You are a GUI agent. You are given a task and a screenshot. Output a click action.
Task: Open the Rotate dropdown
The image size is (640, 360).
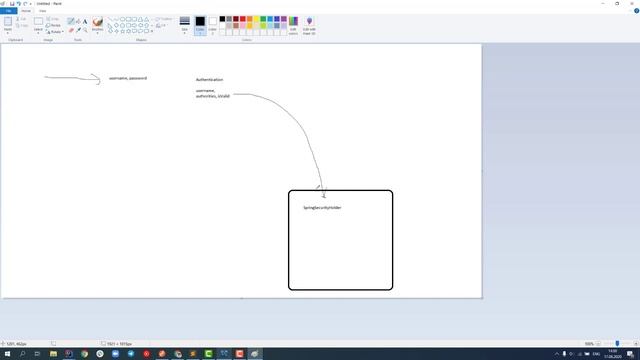pyautogui.click(x=55, y=31)
